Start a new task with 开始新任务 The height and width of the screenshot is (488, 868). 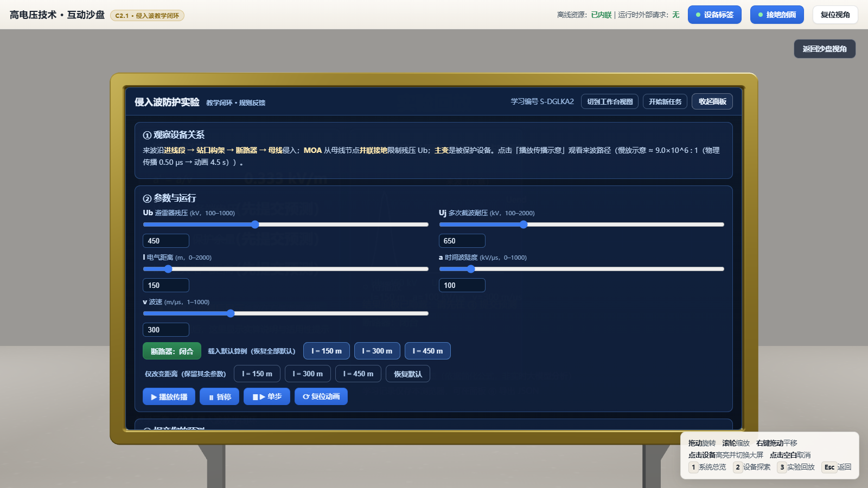click(x=665, y=101)
